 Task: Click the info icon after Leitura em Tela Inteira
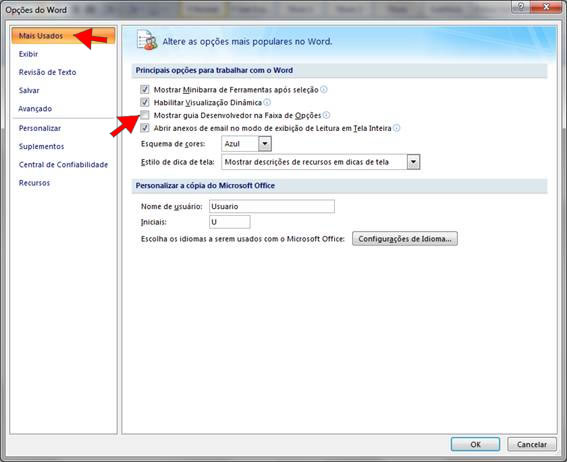(x=396, y=128)
